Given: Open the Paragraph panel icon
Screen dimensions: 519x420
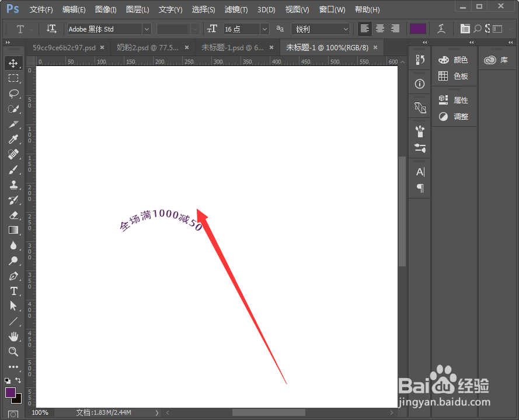Looking at the screenshot, I should coord(420,188).
